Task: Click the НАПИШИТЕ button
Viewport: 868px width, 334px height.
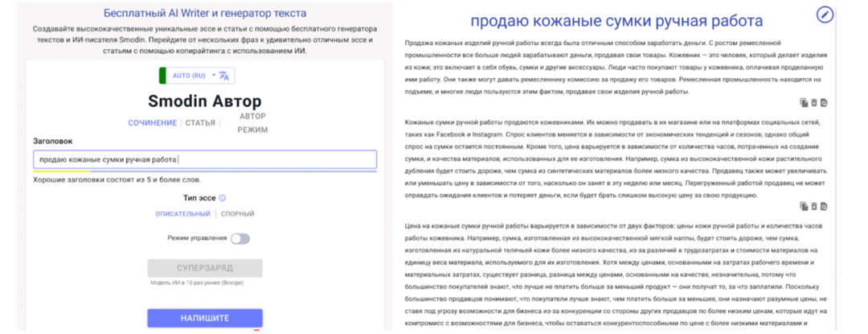Action: click(x=205, y=318)
